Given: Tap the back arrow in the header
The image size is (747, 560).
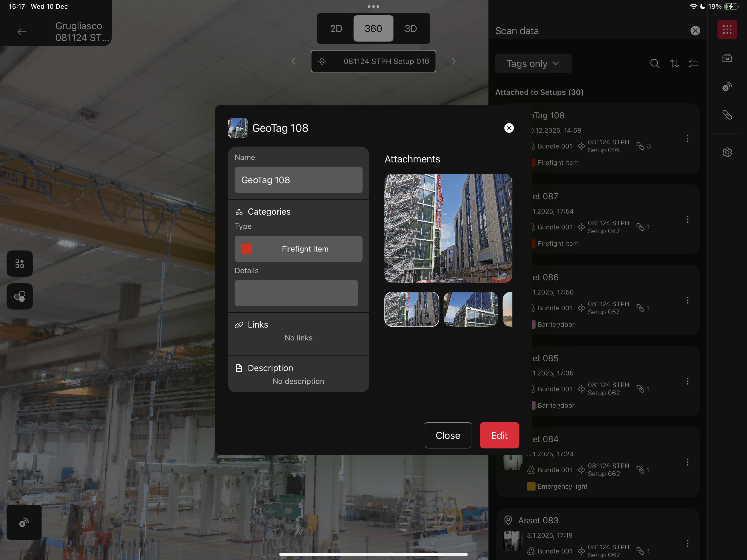Looking at the screenshot, I should tap(22, 32).
